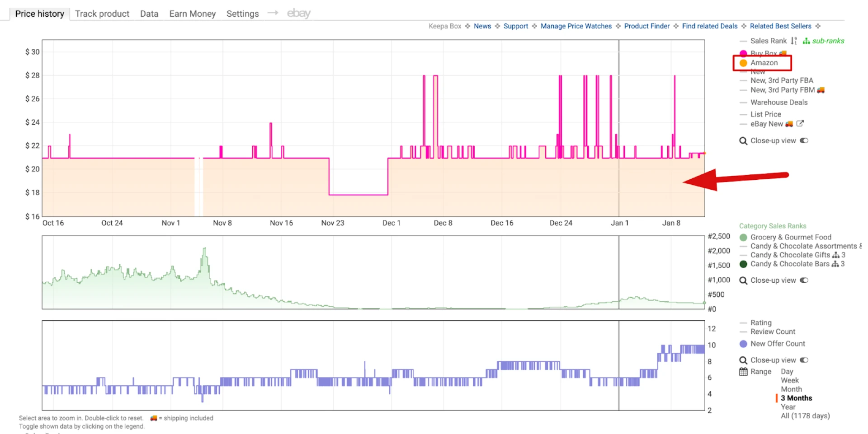Select the Year range option
The width and height of the screenshot is (868, 434).
788,407
